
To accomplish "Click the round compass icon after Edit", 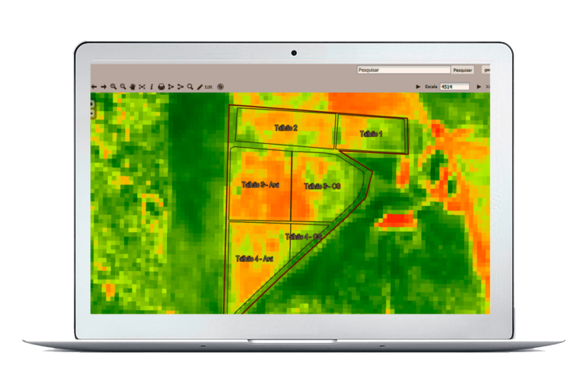I will pos(220,87).
